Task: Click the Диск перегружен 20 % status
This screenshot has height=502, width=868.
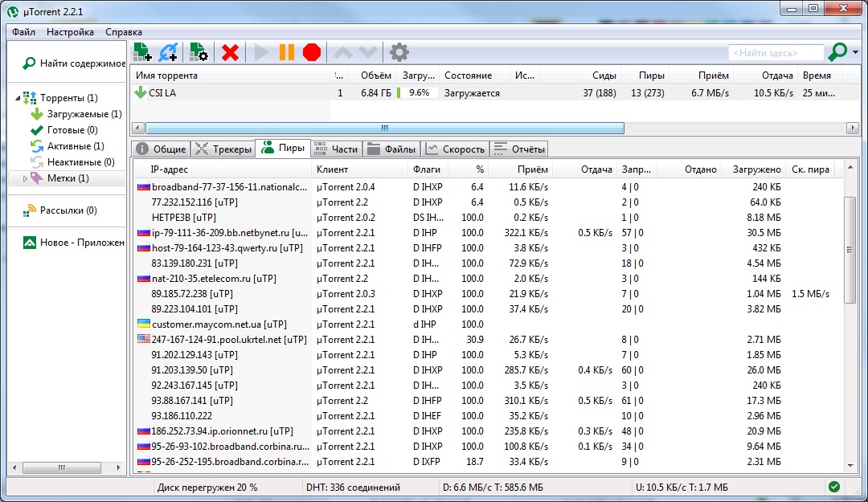Action: tap(207, 488)
